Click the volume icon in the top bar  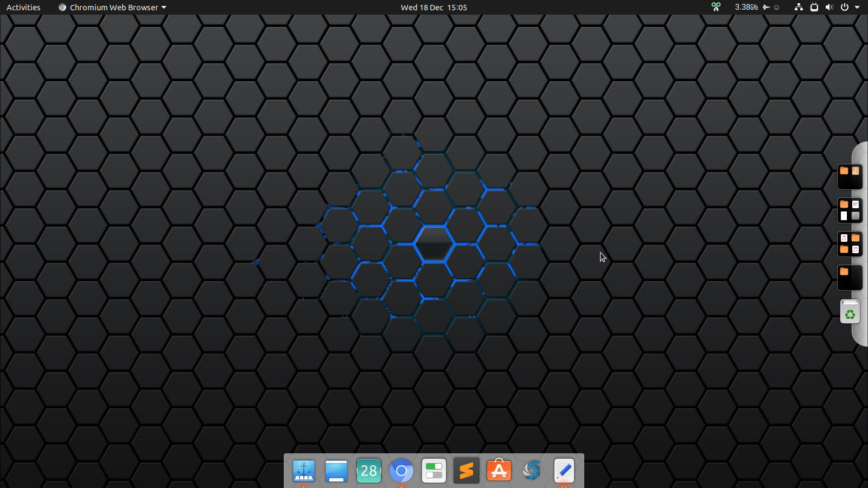tap(829, 7)
